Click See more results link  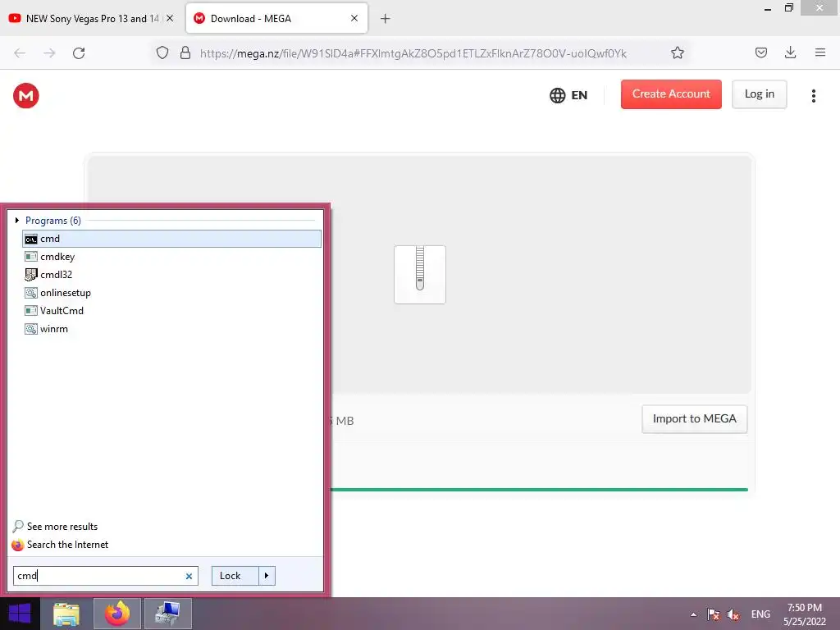coord(62,527)
